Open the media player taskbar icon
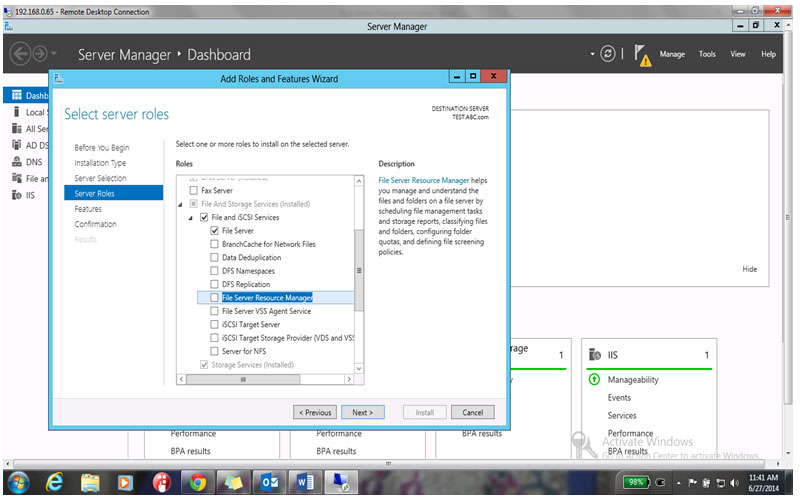 coord(125,482)
